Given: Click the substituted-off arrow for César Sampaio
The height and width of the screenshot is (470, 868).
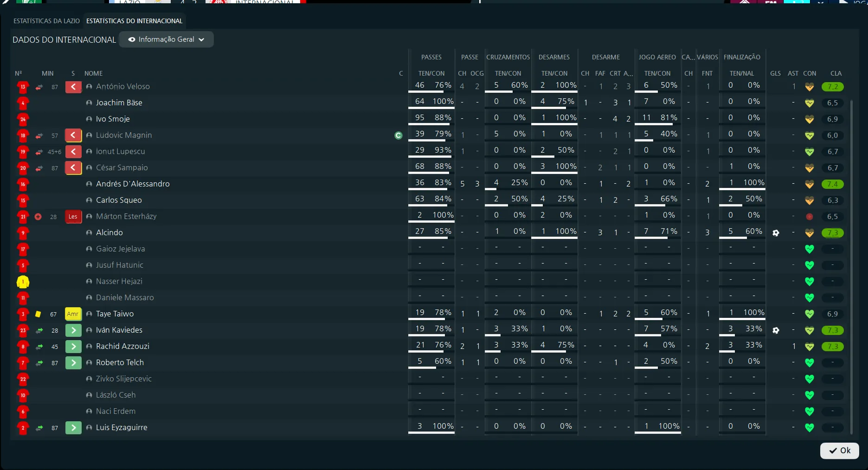Looking at the screenshot, I should 73,168.
